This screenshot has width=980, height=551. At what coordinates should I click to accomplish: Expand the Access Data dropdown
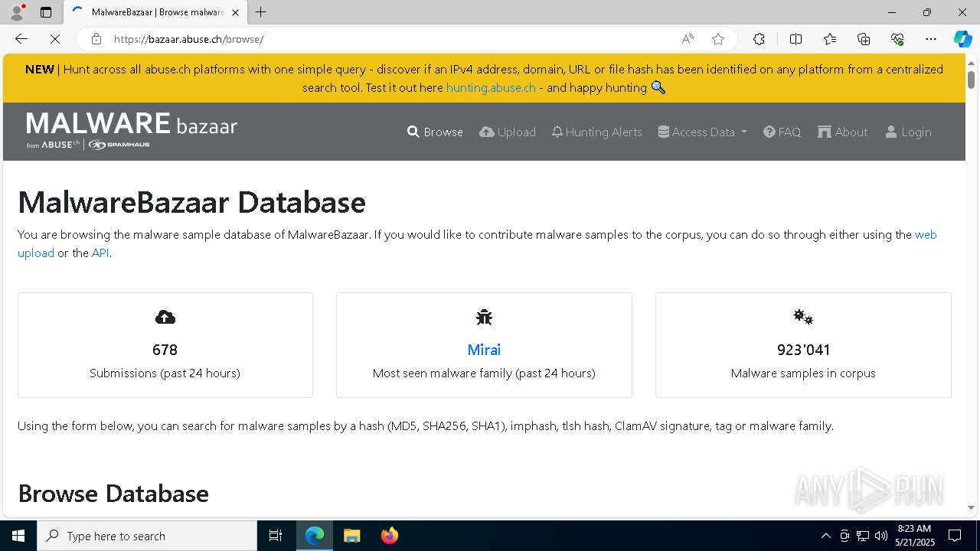[702, 132]
